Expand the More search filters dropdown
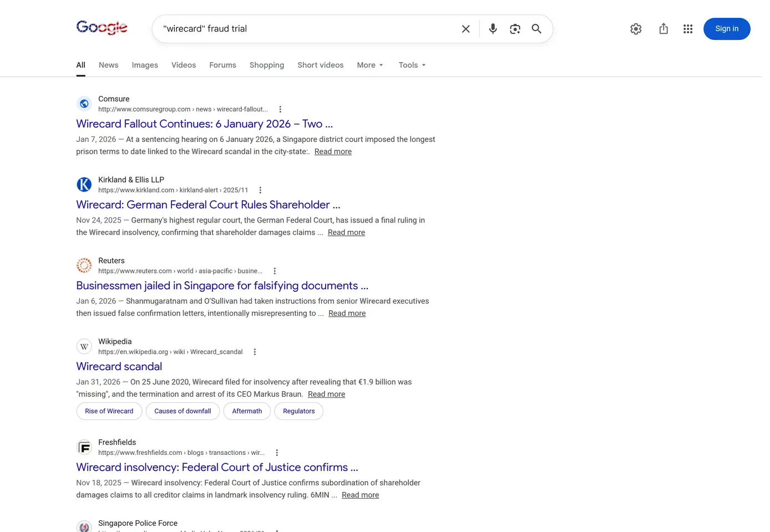Image resolution: width=770 pixels, height=532 pixels. coord(370,65)
